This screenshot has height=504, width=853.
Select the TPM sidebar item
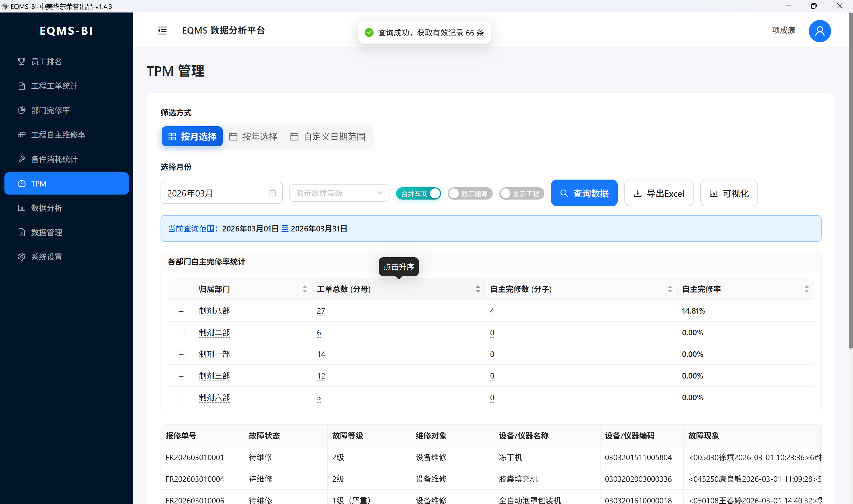(67, 183)
